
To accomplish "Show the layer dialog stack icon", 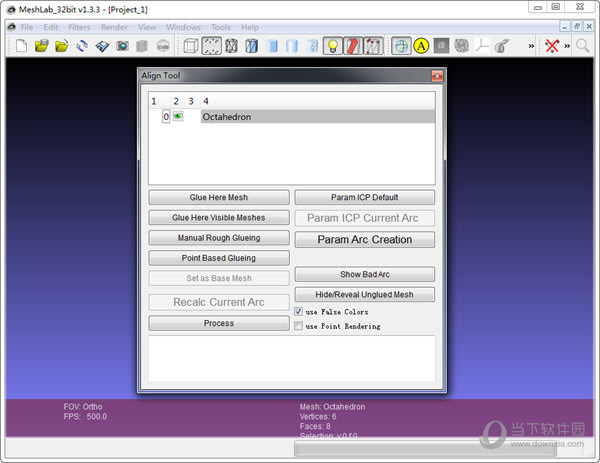I will [142, 46].
